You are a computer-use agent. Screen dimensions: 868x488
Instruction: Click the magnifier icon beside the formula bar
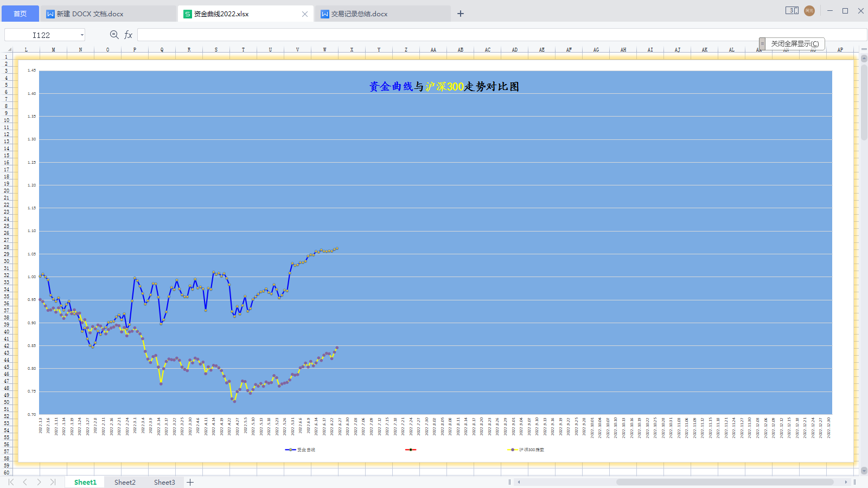[113, 34]
